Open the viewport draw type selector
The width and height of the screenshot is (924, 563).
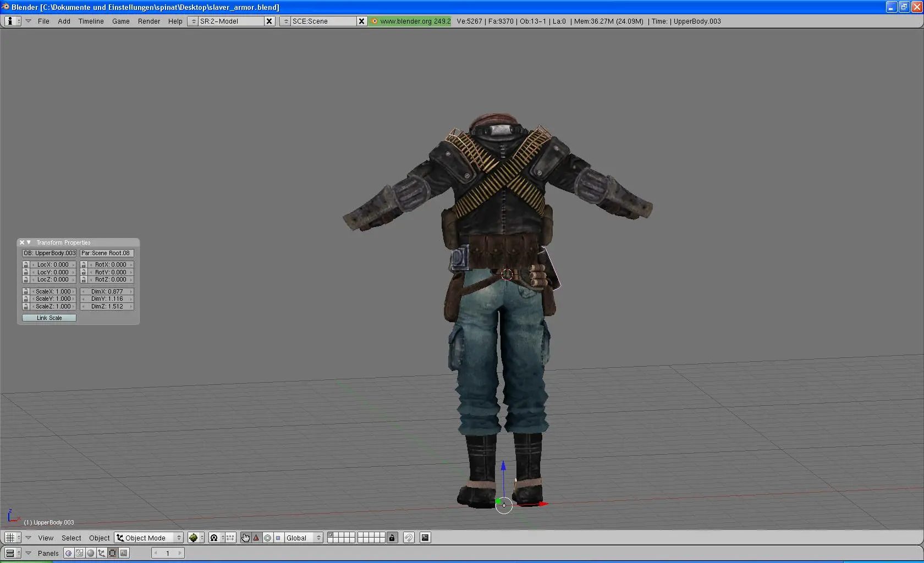pos(196,538)
